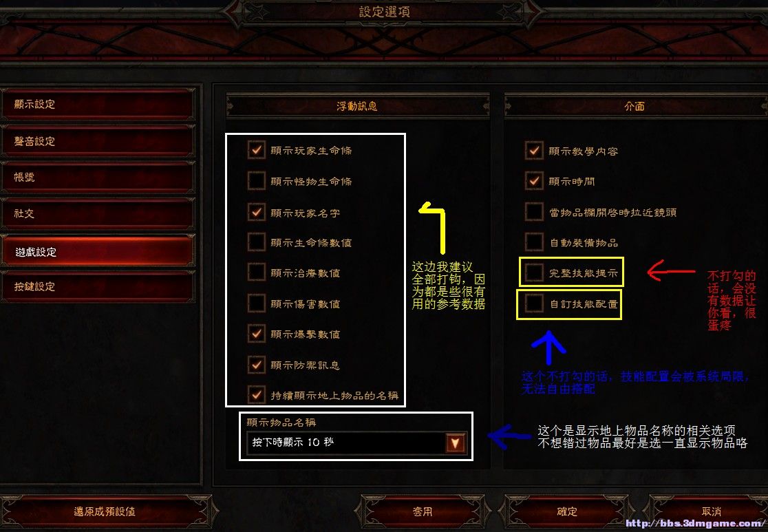
Task: Enable 顯示傷害數值 checkbox
Action: coord(257,304)
